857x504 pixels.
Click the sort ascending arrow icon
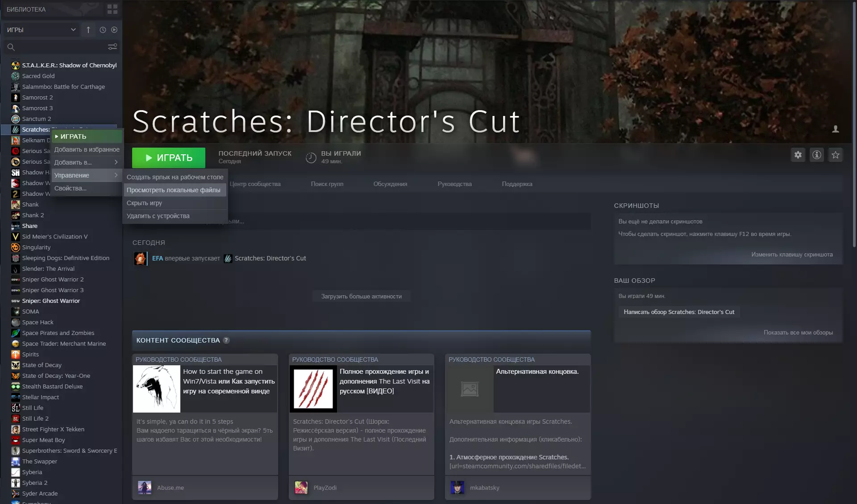(88, 30)
